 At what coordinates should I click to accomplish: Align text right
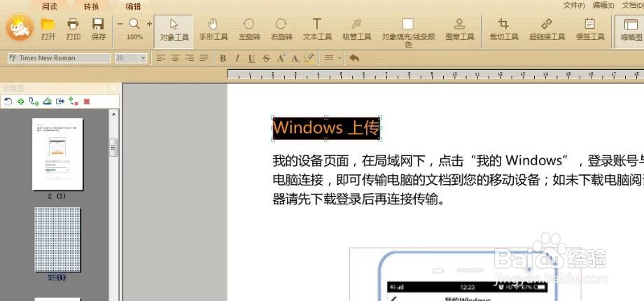[189, 58]
